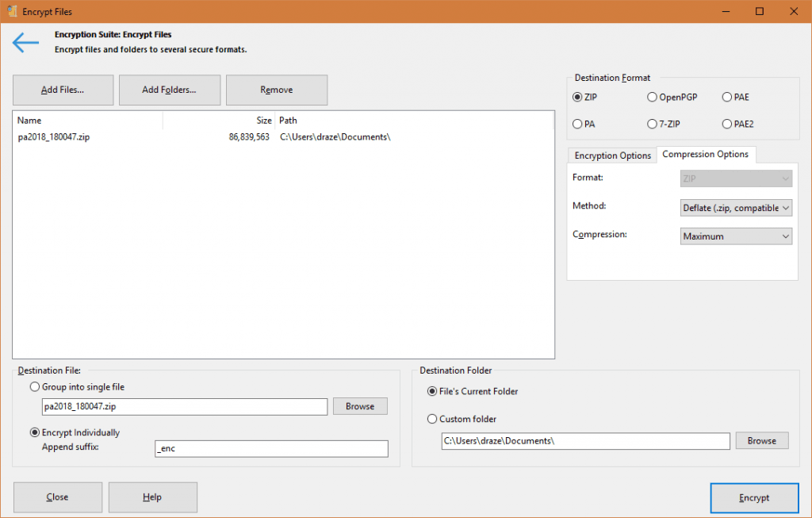This screenshot has height=518, width=812.
Task: Switch to the Encryption Options tab
Action: [612, 155]
